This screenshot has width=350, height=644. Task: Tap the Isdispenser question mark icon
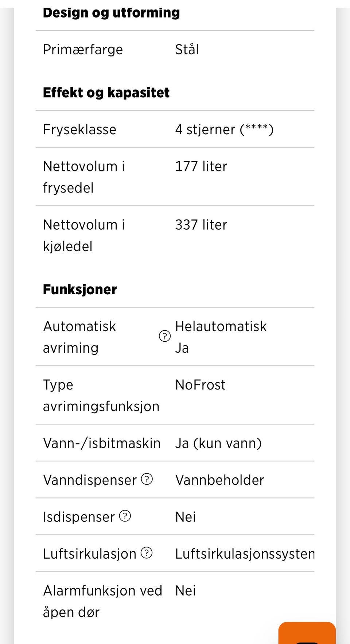[x=125, y=516]
